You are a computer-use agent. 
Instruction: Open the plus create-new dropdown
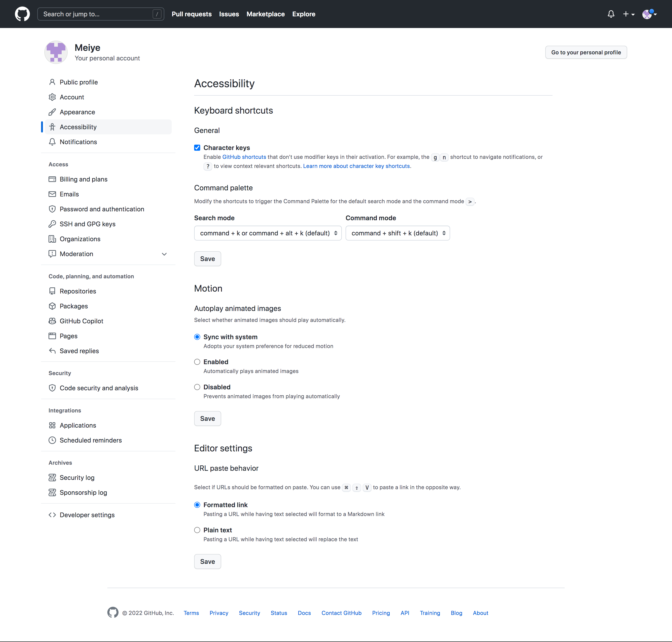pos(629,14)
